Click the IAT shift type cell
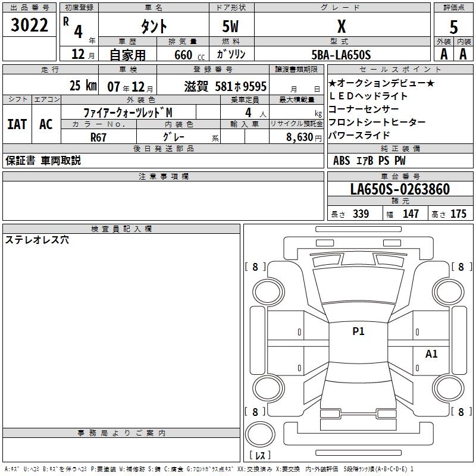The image size is (476, 476). click(17, 124)
